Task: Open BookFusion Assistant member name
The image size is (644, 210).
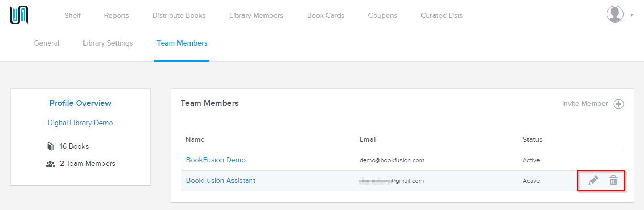Action: coord(221,180)
